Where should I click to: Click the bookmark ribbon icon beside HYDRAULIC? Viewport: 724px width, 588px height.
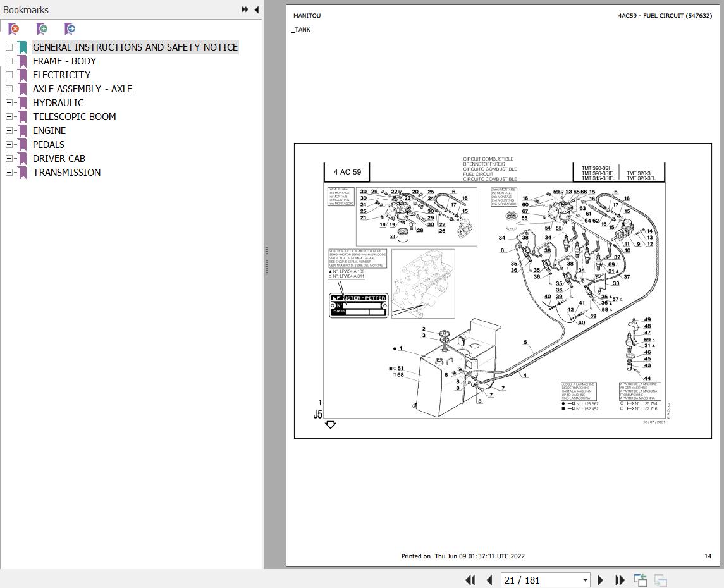(x=23, y=103)
